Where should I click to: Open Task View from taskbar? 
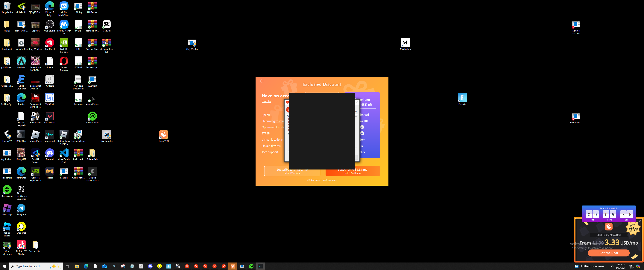point(67,266)
